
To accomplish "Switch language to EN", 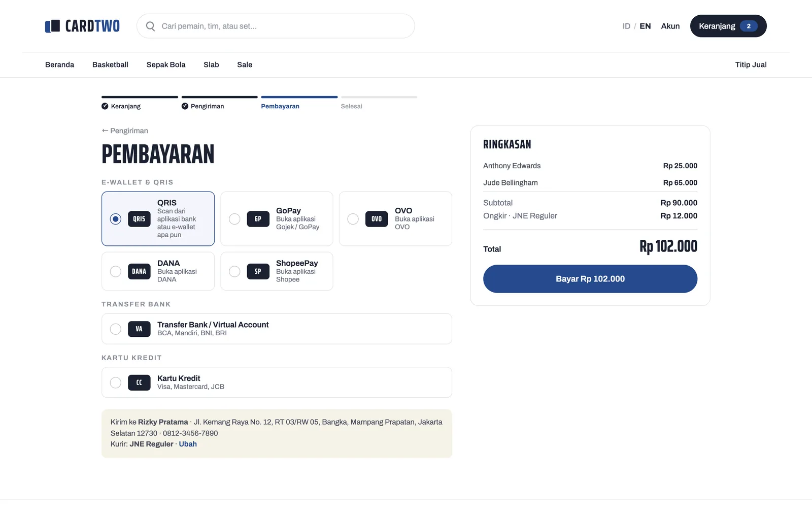I will [x=645, y=26].
